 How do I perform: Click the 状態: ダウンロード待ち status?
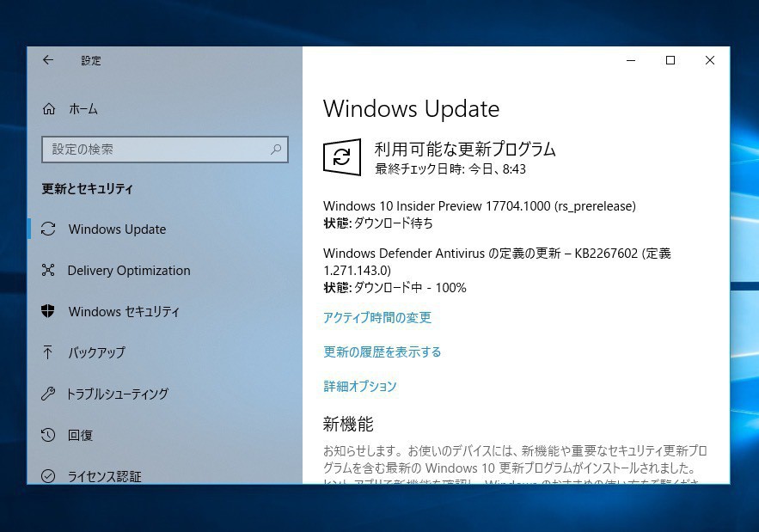[x=378, y=223]
